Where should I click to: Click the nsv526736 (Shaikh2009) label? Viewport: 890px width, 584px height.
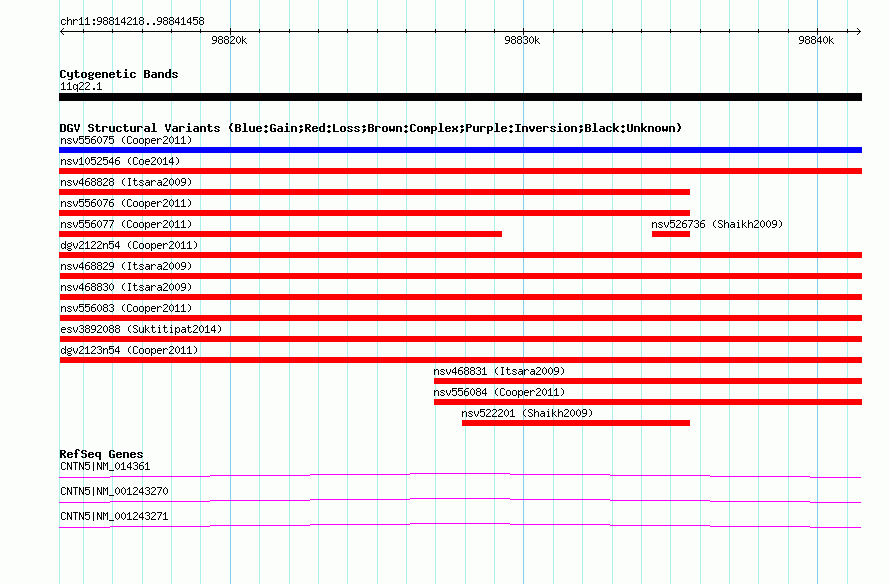tap(717, 224)
